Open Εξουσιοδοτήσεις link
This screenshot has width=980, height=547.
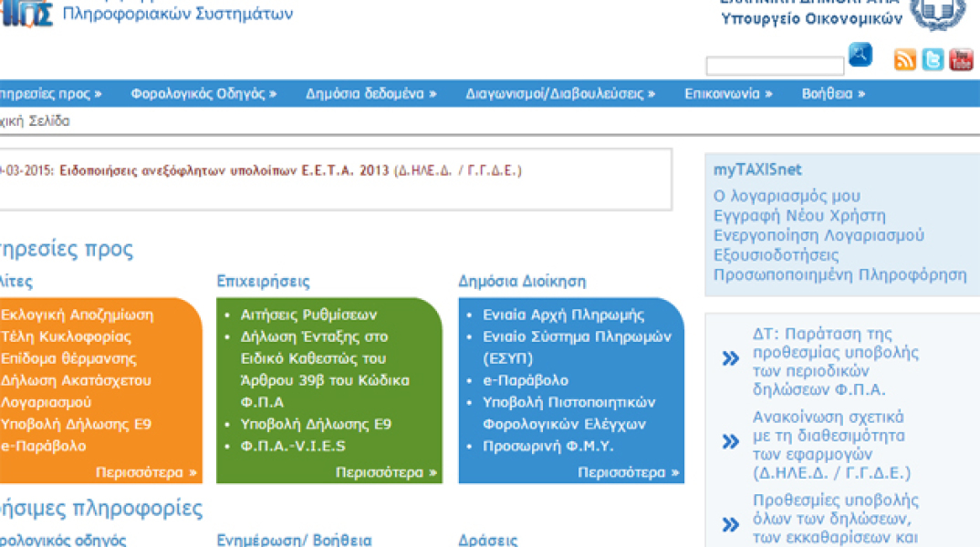point(777,255)
